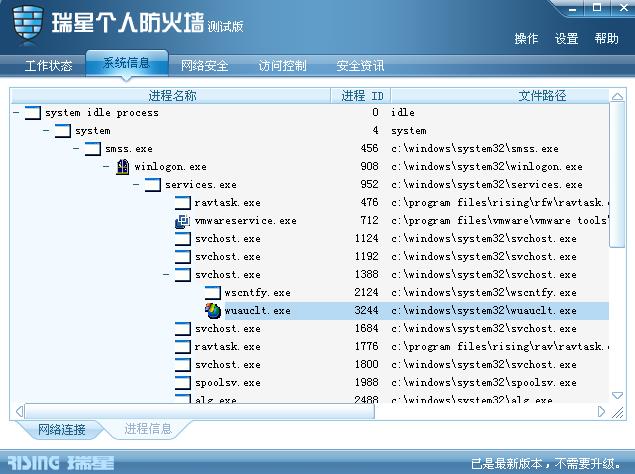635x474 pixels.
Task: Click the icon beside the 'system' process
Action: [x=63, y=130]
